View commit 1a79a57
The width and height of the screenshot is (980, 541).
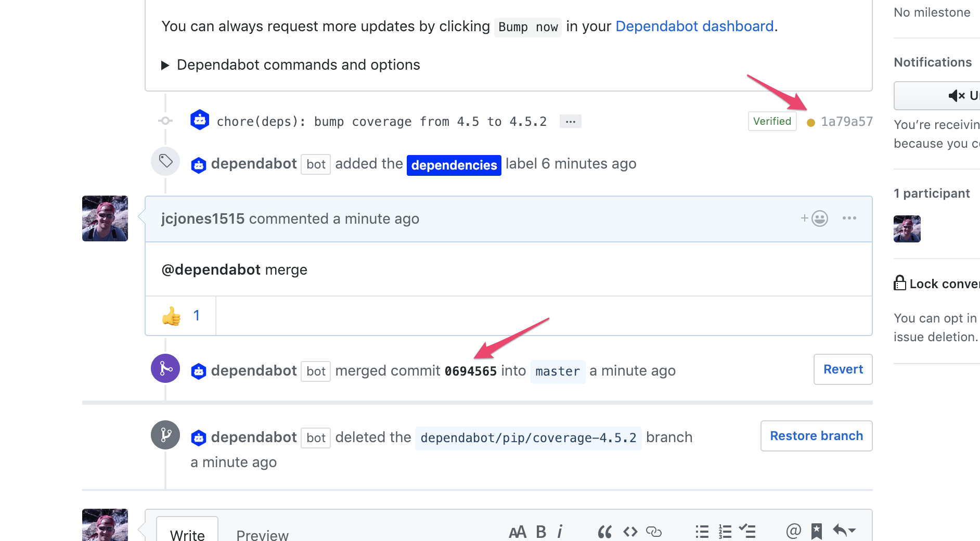[846, 121]
